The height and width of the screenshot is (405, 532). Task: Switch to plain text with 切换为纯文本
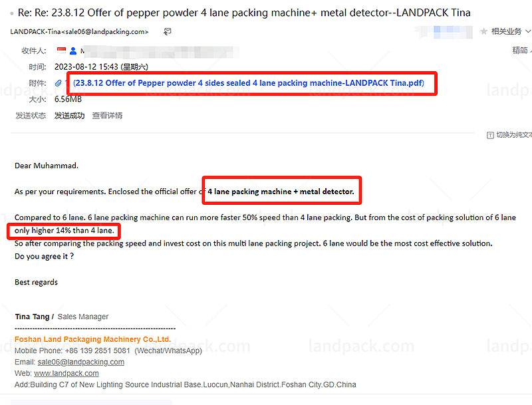click(x=513, y=135)
